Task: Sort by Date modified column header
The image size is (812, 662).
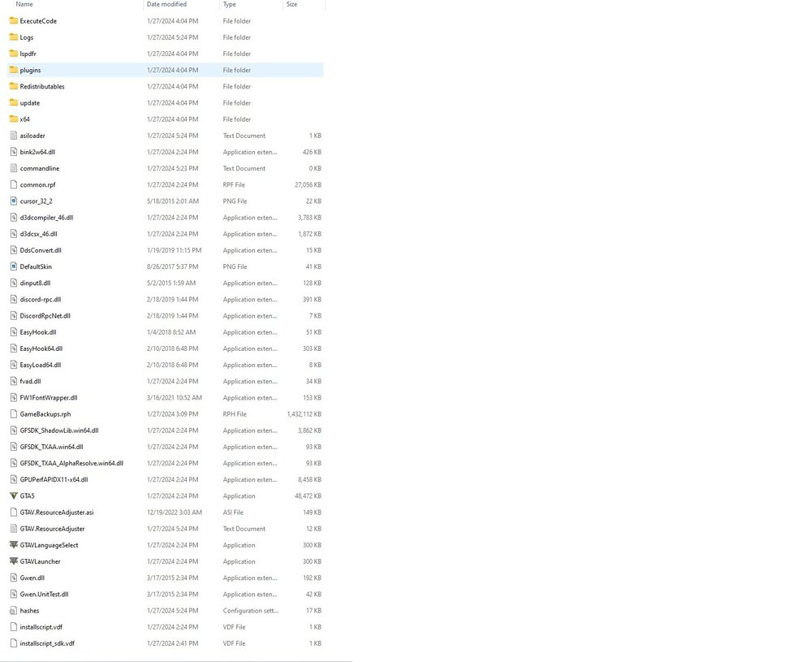Action: click(x=166, y=4)
